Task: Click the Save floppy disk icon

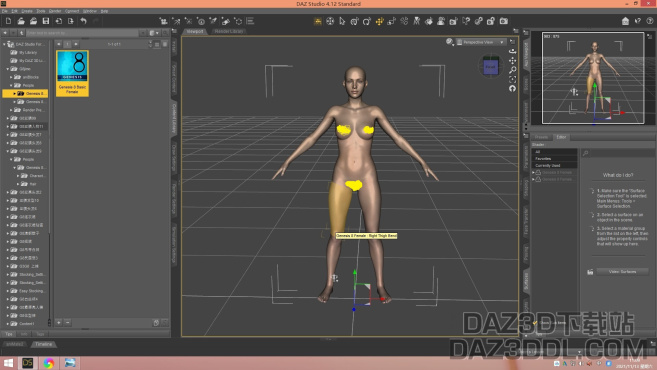Action: point(46,21)
